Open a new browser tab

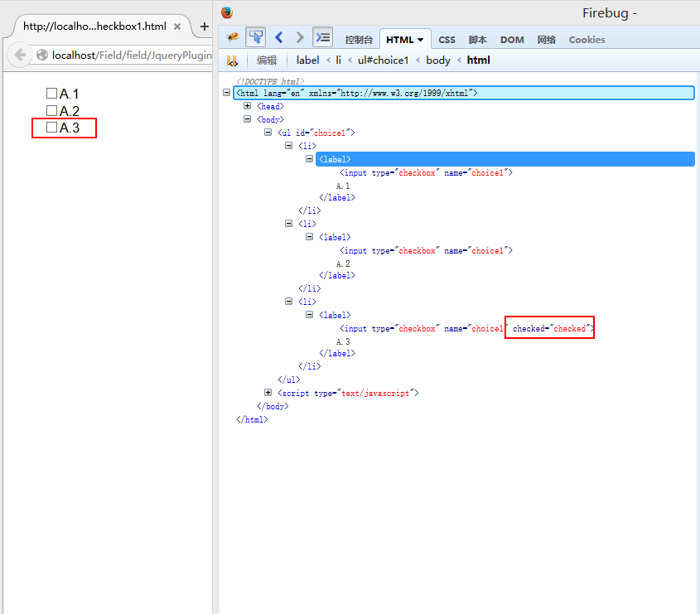[205, 27]
